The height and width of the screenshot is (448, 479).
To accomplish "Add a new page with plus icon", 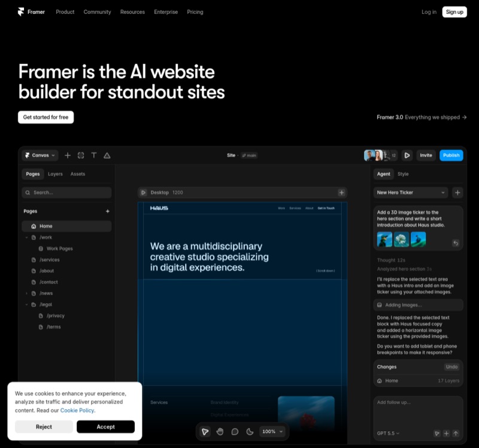I will coord(108,211).
